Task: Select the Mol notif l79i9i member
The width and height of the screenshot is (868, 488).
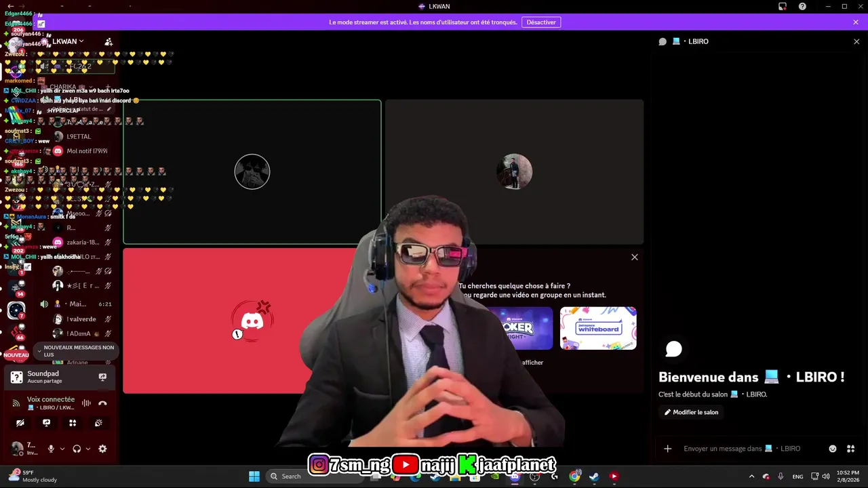Action: 87,151
